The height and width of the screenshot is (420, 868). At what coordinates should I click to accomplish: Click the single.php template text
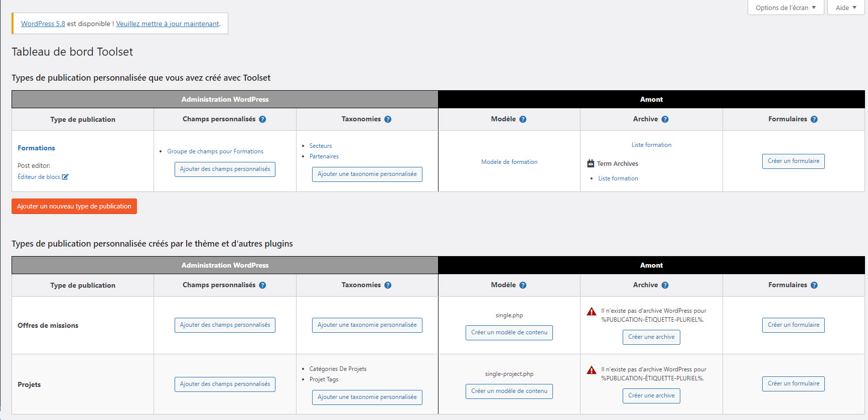coord(509,315)
